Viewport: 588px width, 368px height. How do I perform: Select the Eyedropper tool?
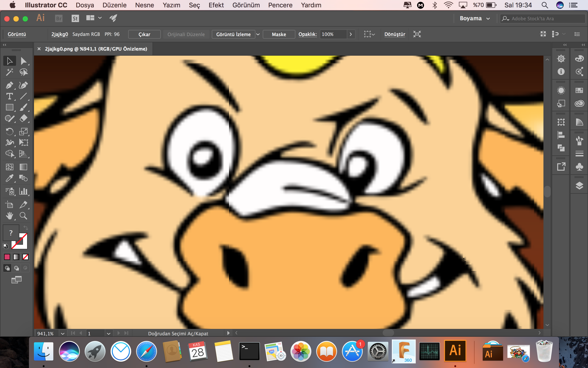pyautogui.click(x=9, y=178)
